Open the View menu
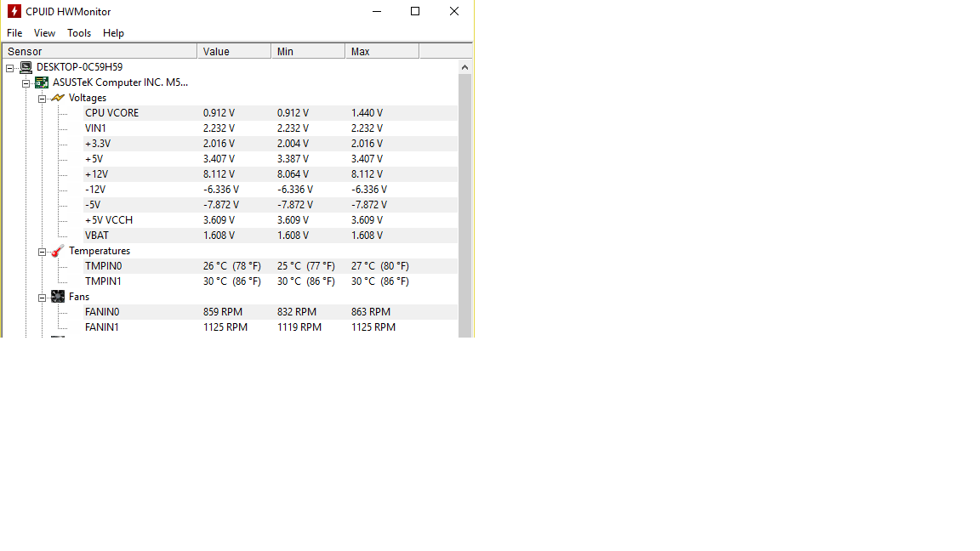980x551 pixels. tap(44, 33)
